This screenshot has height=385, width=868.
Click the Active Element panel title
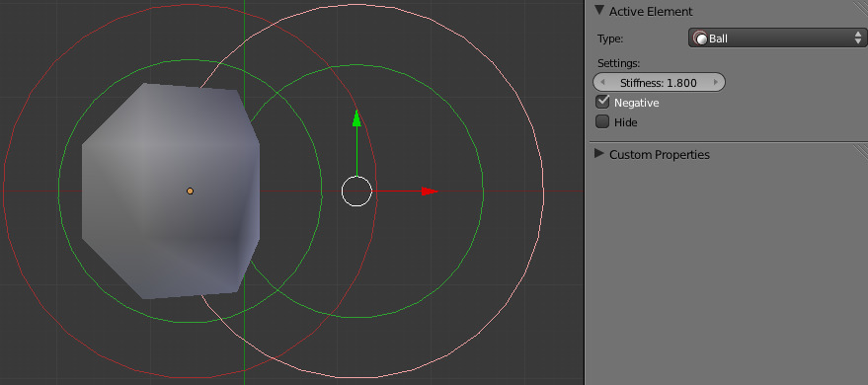pos(651,11)
